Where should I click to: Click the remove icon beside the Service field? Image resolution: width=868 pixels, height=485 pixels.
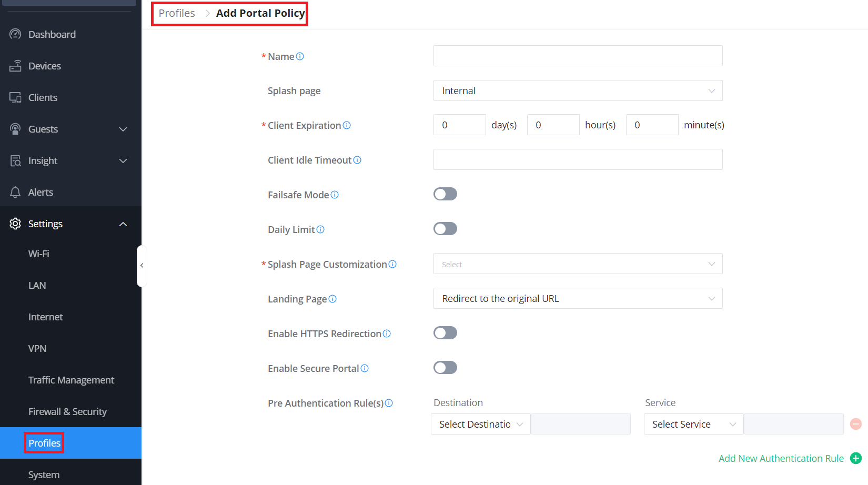[x=856, y=423]
